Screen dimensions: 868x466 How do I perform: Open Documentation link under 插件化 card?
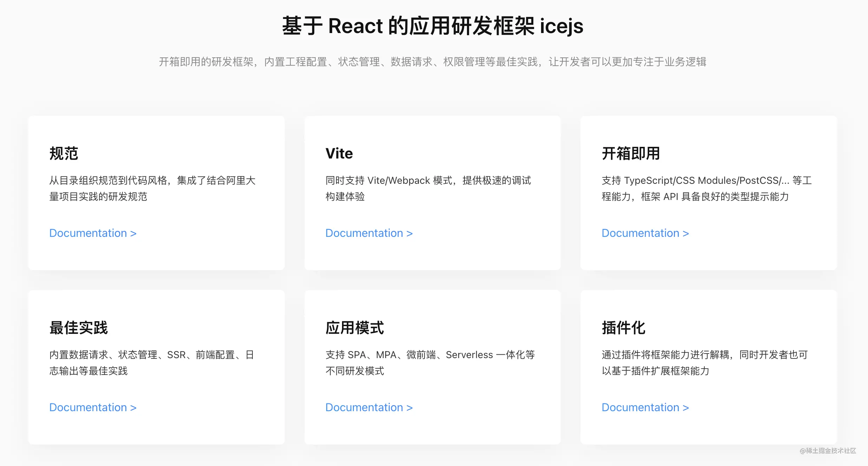[x=645, y=407]
